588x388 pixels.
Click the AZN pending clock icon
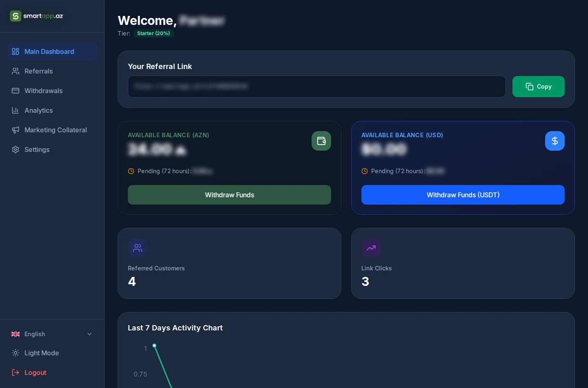131,171
